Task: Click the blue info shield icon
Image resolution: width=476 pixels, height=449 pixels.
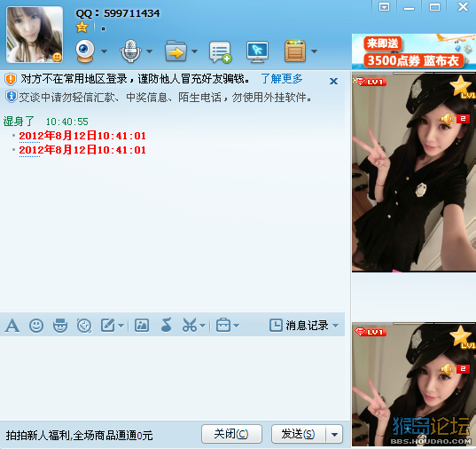Action: [x=12, y=97]
